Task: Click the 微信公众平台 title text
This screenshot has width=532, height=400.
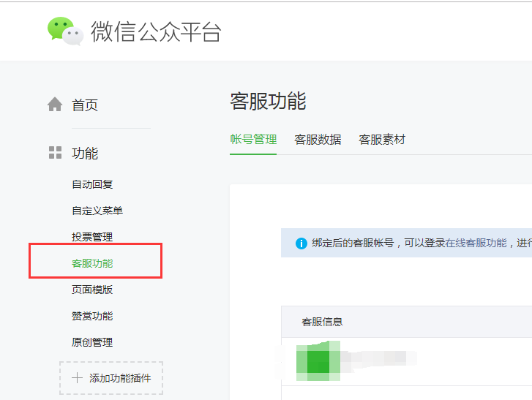Action: (155, 31)
